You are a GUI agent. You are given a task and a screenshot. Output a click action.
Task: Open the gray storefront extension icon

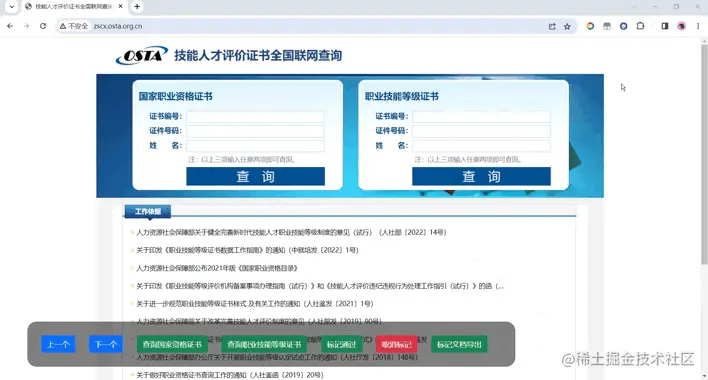(x=607, y=26)
